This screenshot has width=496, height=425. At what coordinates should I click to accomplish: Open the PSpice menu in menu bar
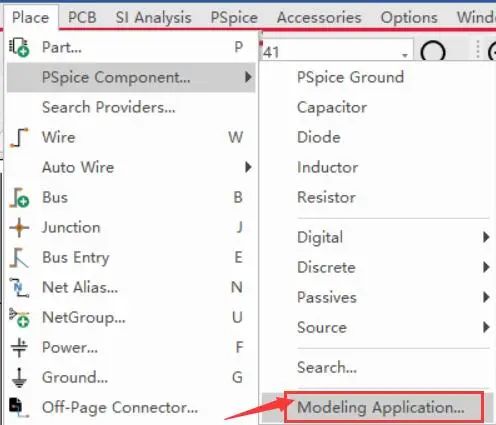[234, 17]
